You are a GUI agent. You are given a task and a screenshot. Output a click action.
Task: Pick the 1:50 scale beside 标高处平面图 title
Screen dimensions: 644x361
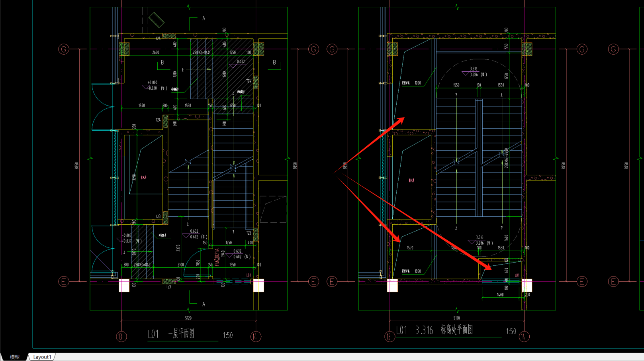pos(511,331)
